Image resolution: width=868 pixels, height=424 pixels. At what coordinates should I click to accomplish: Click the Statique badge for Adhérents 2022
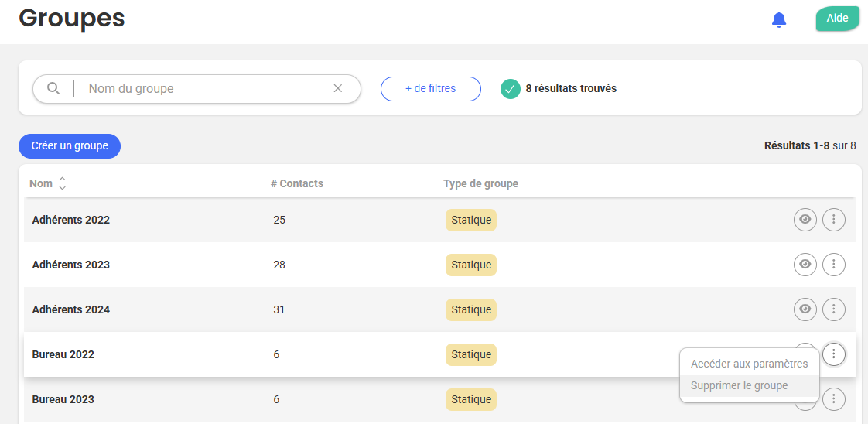point(471,220)
